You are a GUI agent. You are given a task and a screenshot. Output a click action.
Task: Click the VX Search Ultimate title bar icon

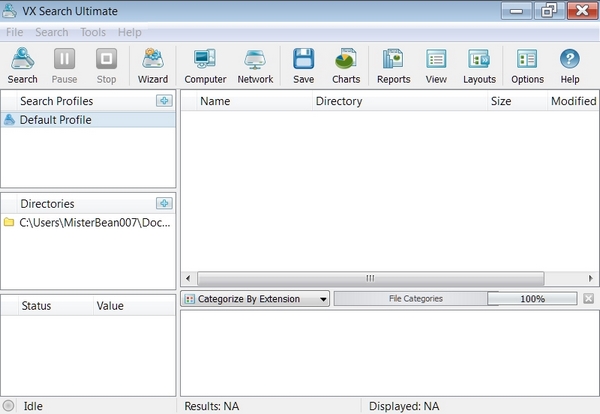[9, 11]
